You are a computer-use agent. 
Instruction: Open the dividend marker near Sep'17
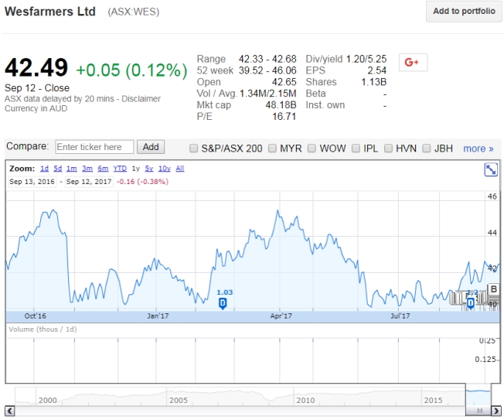click(471, 303)
